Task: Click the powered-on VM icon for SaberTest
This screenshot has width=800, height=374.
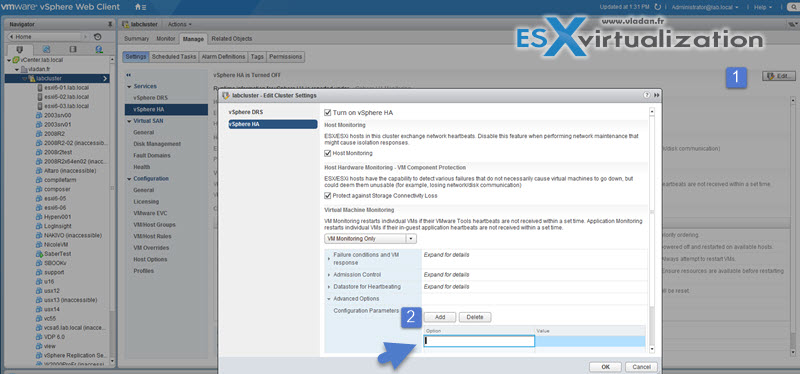Action: [39, 254]
